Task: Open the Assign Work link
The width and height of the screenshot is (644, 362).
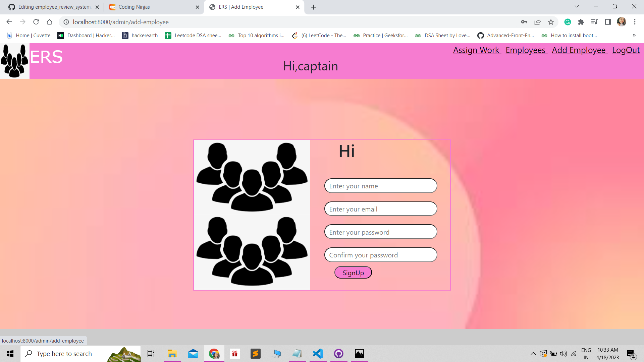Action: (477, 50)
